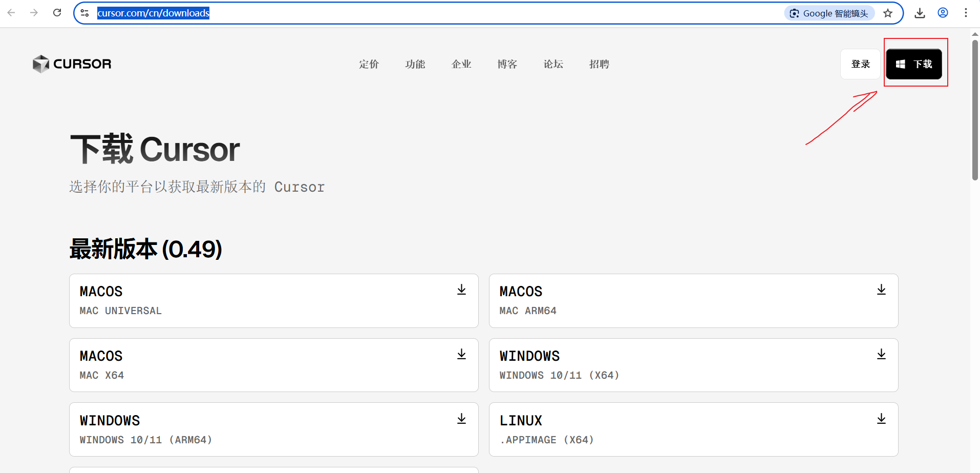Image resolution: width=980 pixels, height=473 pixels.
Task: Download icon on Windows ARM64 card
Action: [x=461, y=419]
